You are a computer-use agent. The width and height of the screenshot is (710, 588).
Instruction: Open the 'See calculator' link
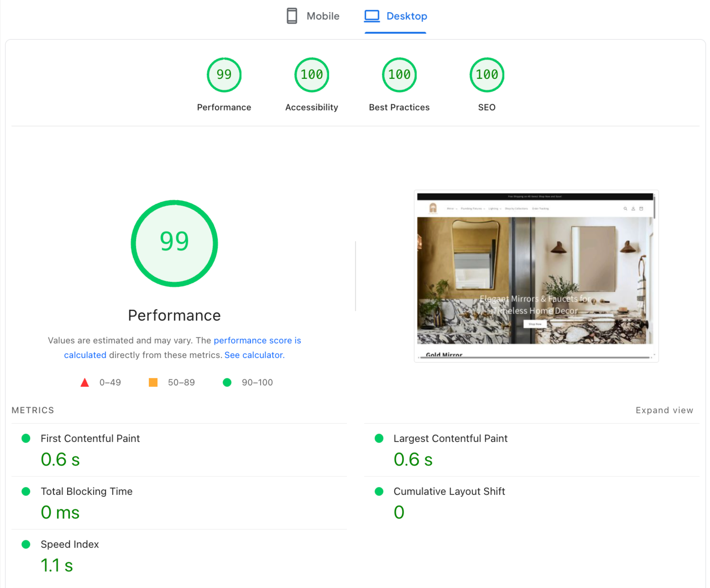(x=254, y=355)
